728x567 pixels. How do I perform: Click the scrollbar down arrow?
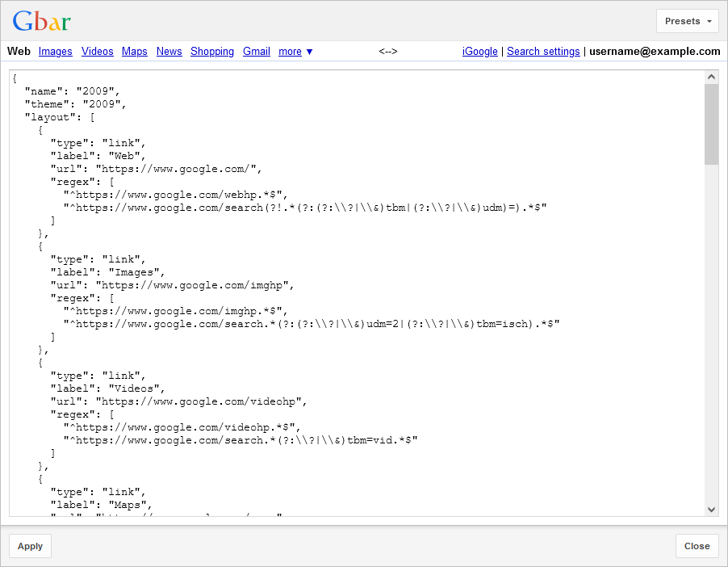click(711, 510)
